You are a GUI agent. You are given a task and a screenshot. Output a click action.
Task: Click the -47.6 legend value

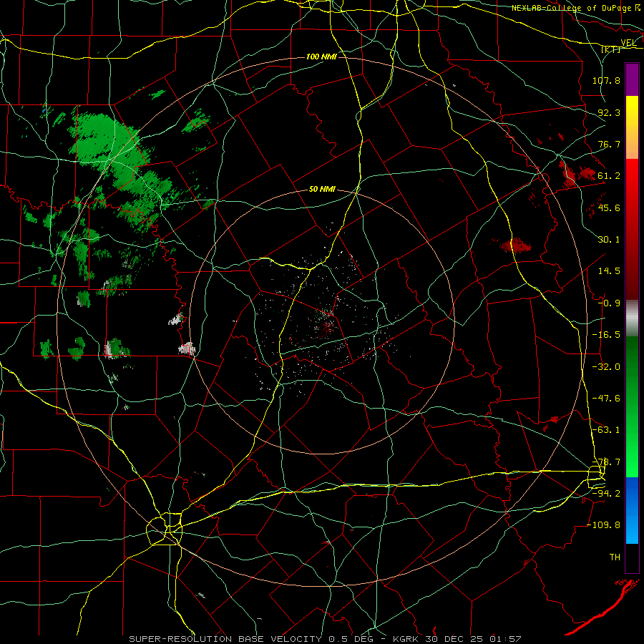coord(606,399)
